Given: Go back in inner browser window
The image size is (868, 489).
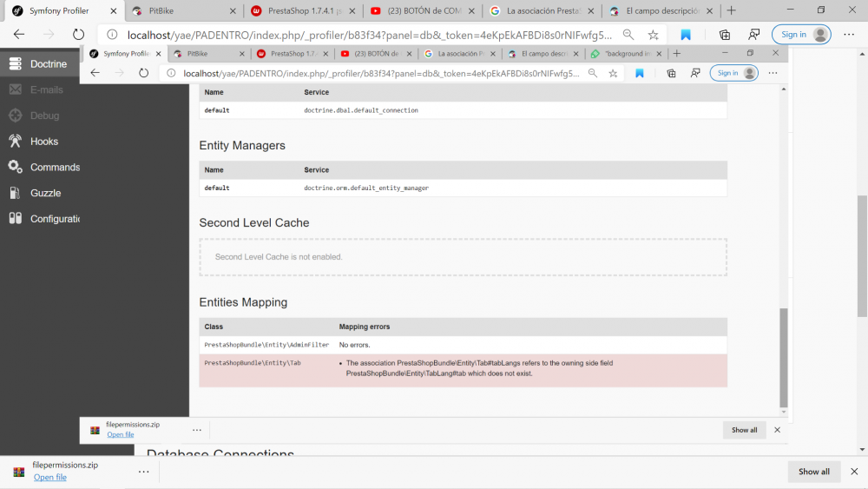Looking at the screenshot, I should (95, 73).
